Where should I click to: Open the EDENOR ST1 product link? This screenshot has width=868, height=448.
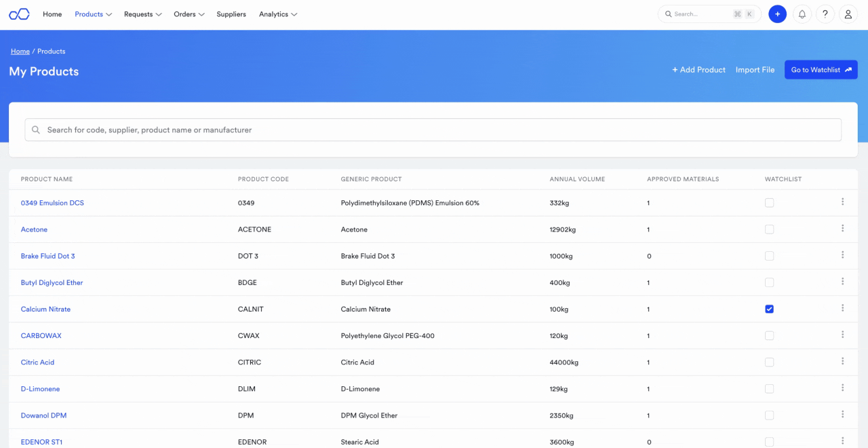41,442
